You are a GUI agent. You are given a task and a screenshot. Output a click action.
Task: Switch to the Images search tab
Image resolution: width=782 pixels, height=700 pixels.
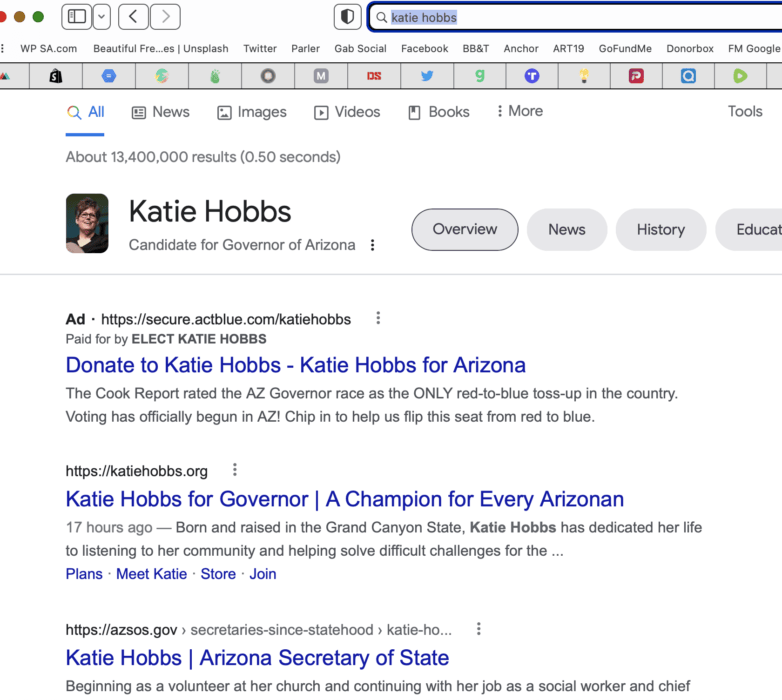pyautogui.click(x=252, y=112)
